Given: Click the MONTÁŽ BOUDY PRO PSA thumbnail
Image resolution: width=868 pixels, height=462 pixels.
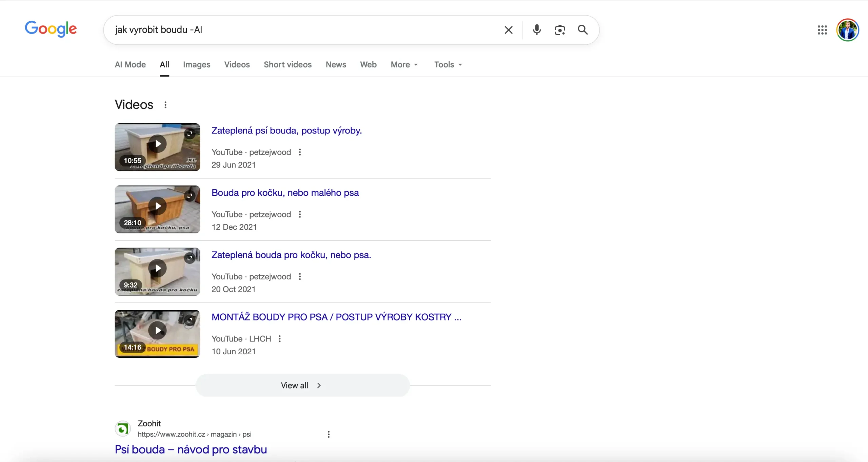Looking at the screenshot, I should click(157, 334).
